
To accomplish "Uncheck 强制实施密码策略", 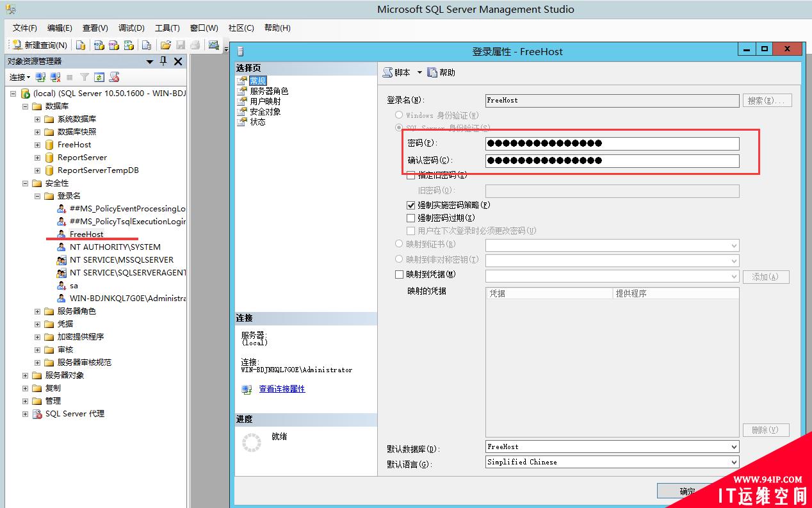I will 411,205.
